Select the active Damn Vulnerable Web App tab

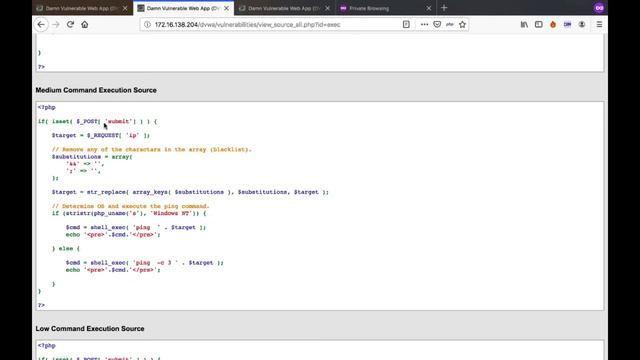183,8
